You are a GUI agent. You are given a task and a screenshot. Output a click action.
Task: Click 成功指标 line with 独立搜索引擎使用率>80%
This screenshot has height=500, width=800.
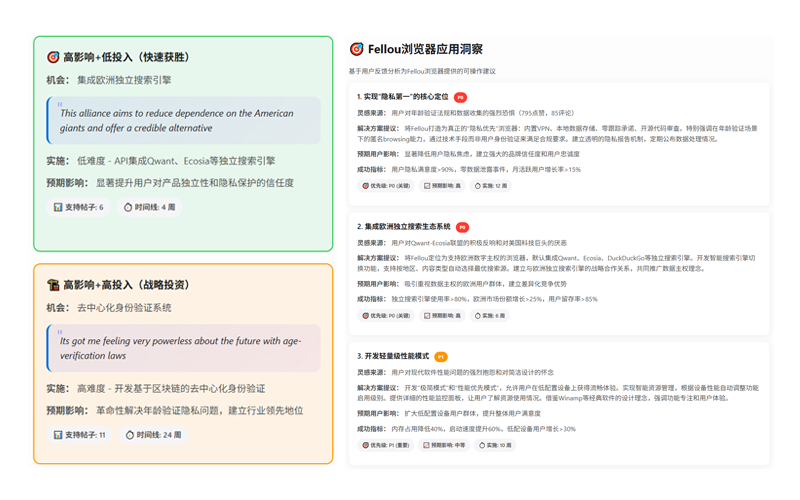pyautogui.click(x=477, y=299)
